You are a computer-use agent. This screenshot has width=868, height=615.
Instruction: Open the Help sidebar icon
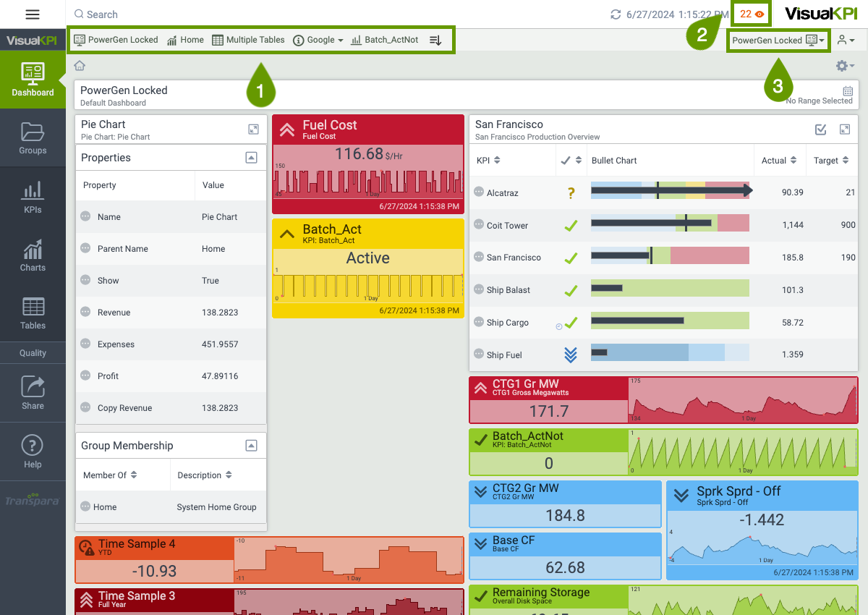pyautogui.click(x=33, y=451)
